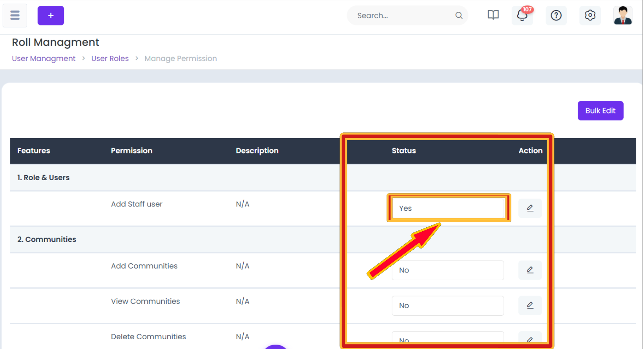This screenshot has width=644, height=349.
Task: Click the Bulk Edit button
Action: tap(600, 111)
